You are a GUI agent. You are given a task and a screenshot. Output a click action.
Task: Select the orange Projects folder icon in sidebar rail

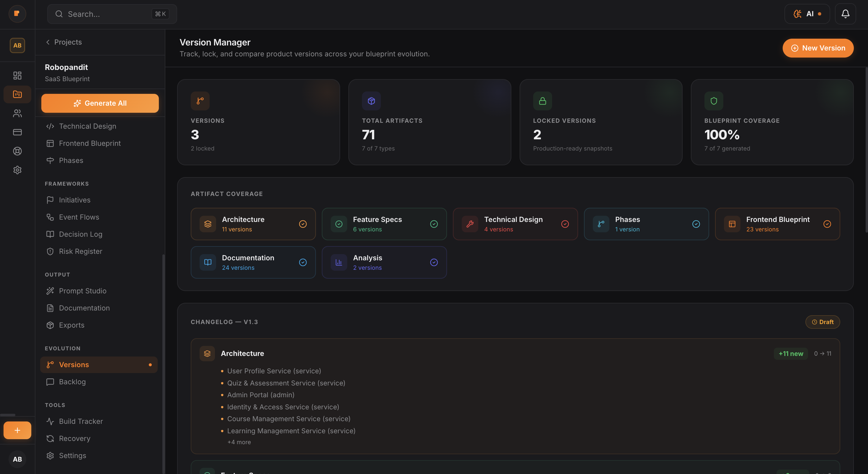(x=17, y=94)
